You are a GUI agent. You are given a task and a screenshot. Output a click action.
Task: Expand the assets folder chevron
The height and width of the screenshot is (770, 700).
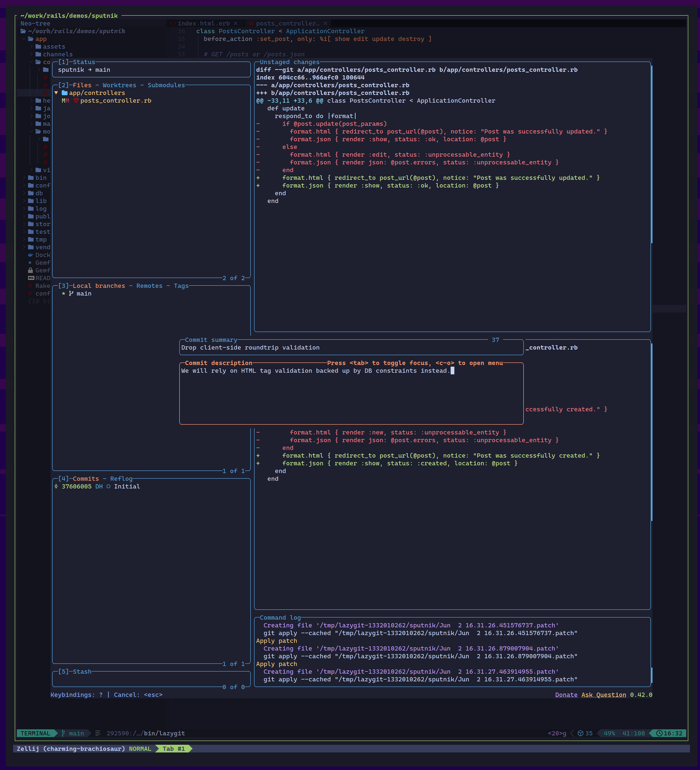coord(32,47)
